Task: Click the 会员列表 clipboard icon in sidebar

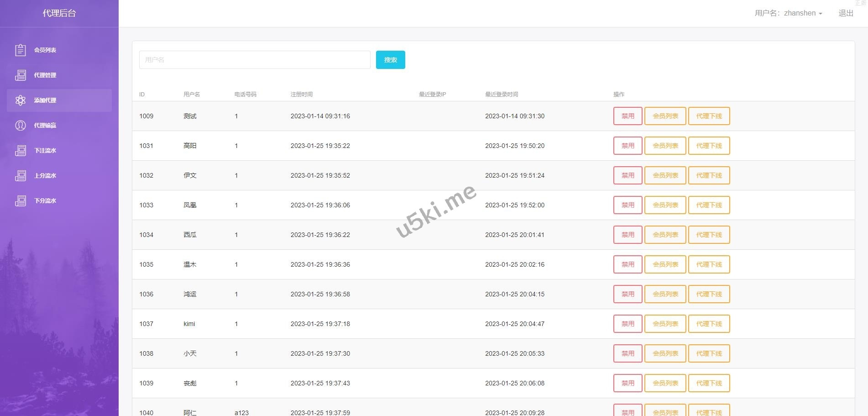Action: click(21, 50)
